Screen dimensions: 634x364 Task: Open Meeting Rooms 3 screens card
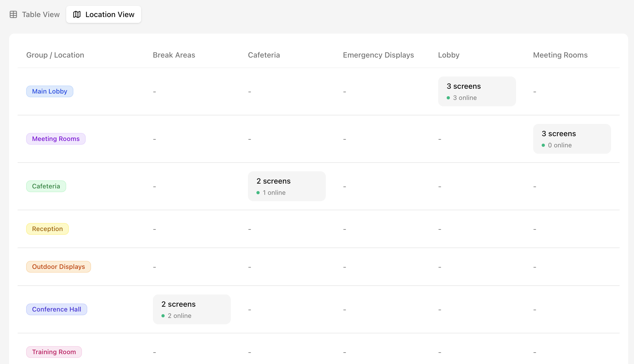[x=572, y=139]
